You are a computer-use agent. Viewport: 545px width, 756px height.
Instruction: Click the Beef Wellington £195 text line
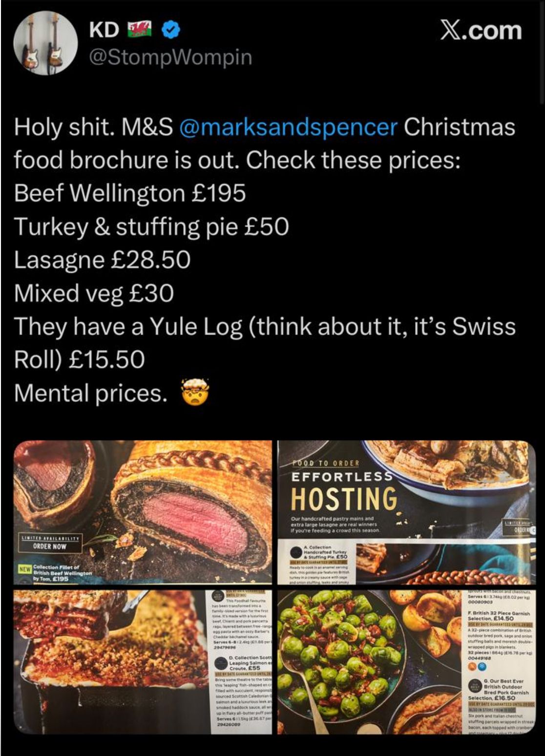[x=130, y=193]
